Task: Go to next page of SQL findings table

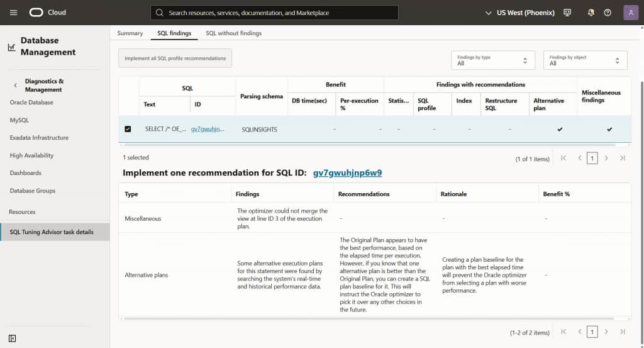Action: pyautogui.click(x=606, y=158)
